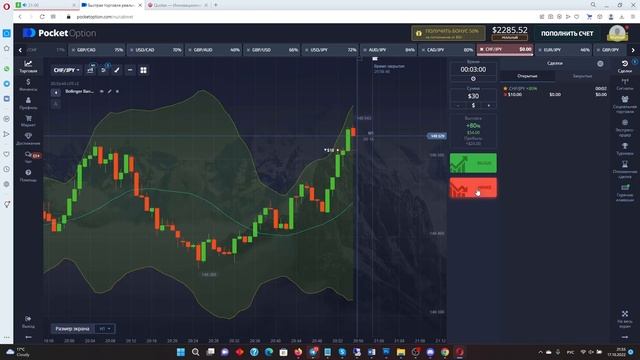
Task: Open Hotkeys icon in right sidebar
Action: pos(624,192)
